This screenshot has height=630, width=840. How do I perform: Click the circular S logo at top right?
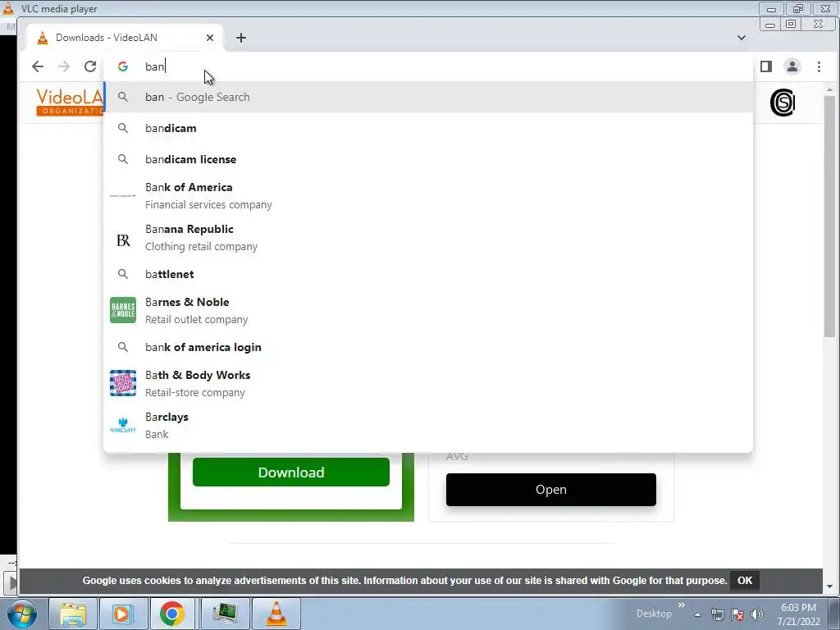tap(782, 103)
